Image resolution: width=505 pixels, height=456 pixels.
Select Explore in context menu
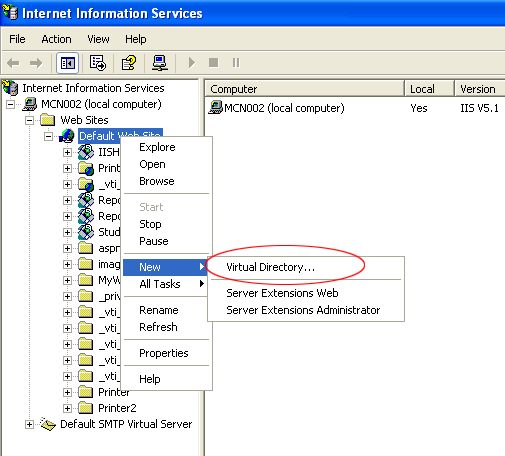pos(166,147)
